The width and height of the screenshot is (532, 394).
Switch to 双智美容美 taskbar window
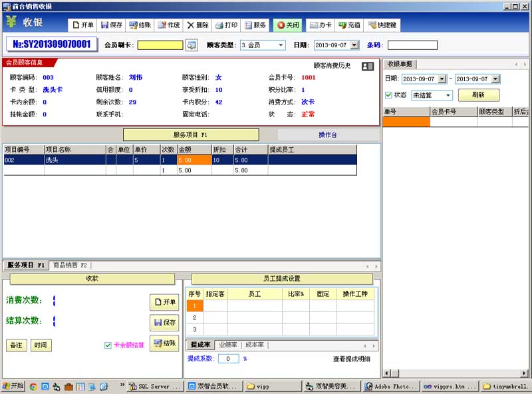click(x=332, y=387)
